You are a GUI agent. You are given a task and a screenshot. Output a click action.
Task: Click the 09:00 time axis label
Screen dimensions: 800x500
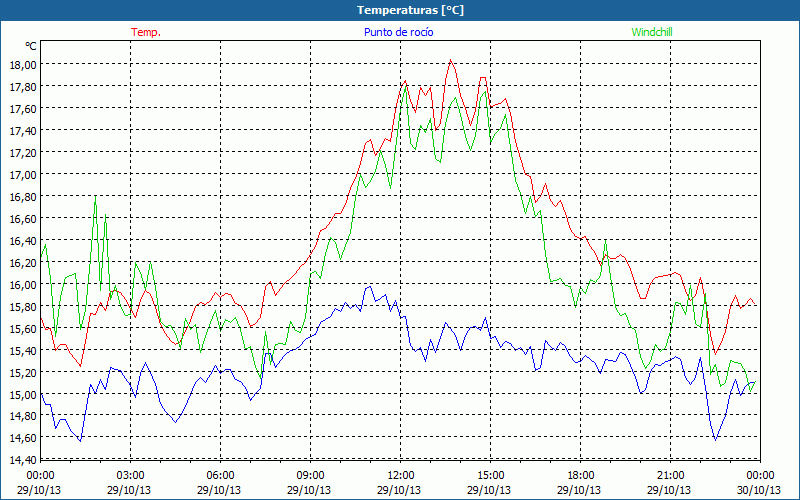click(310, 475)
